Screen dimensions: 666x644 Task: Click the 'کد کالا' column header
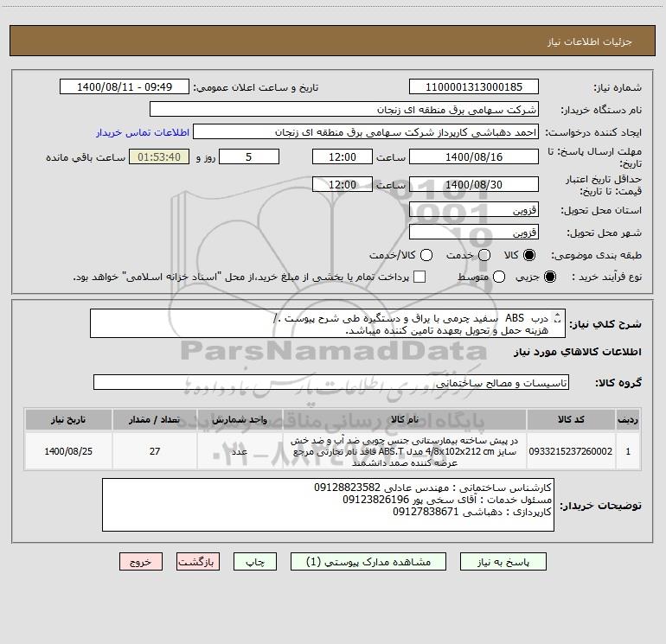click(x=571, y=419)
